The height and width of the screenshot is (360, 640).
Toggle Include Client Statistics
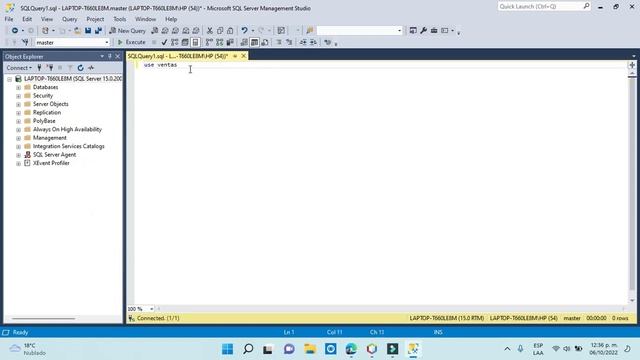click(230, 42)
